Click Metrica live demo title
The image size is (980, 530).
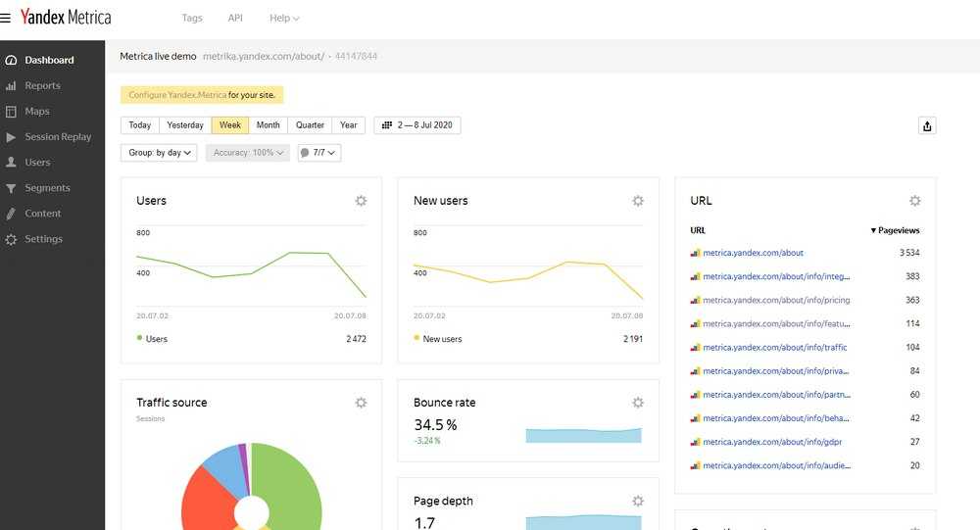158,56
